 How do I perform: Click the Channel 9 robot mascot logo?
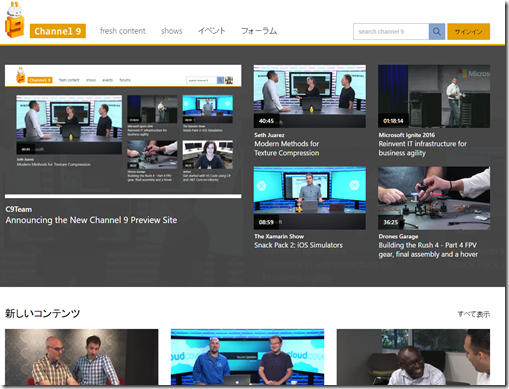pyautogui.click(x=15, y=20)
